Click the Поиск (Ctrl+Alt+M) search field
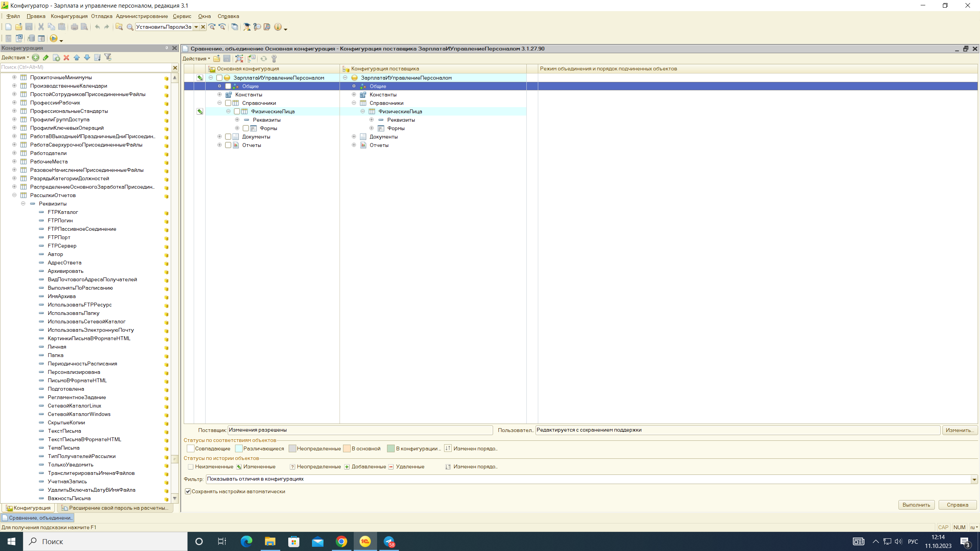 coord(86,67)
